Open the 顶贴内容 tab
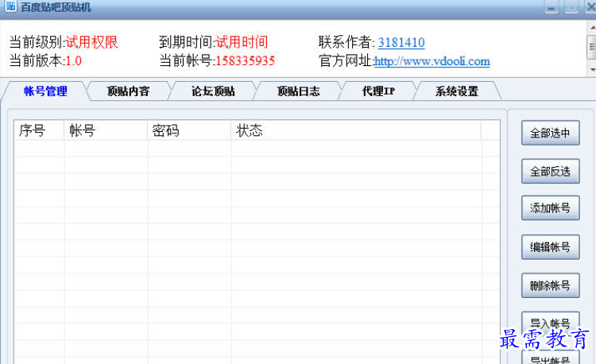Image resolution: width=596 pixels, height=364 pixels. pos(128,91)
